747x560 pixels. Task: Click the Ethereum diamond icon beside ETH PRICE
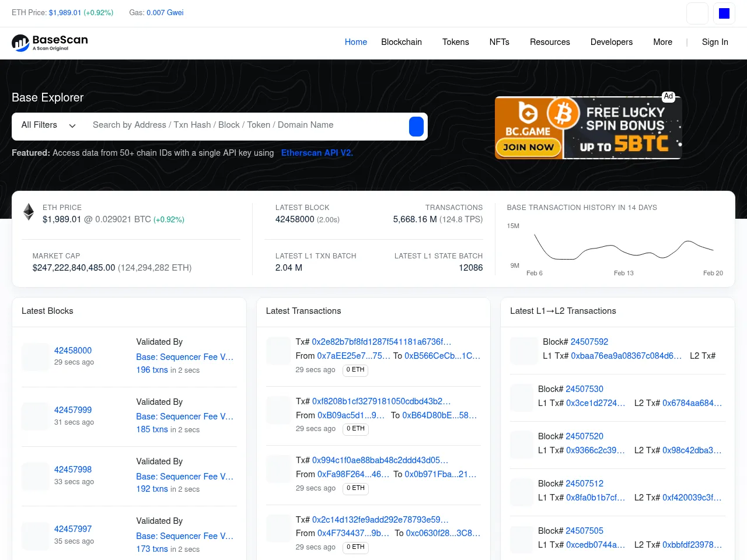click(28, 212)
